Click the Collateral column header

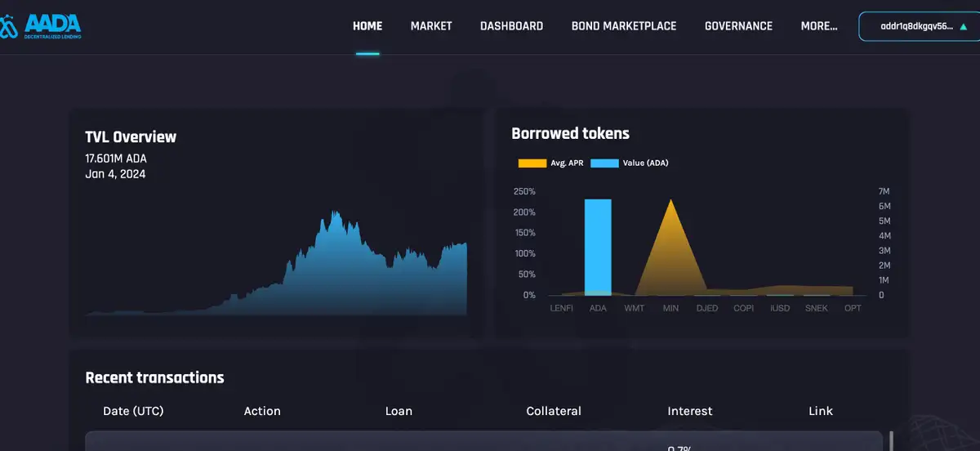click(x=554, y=411)
